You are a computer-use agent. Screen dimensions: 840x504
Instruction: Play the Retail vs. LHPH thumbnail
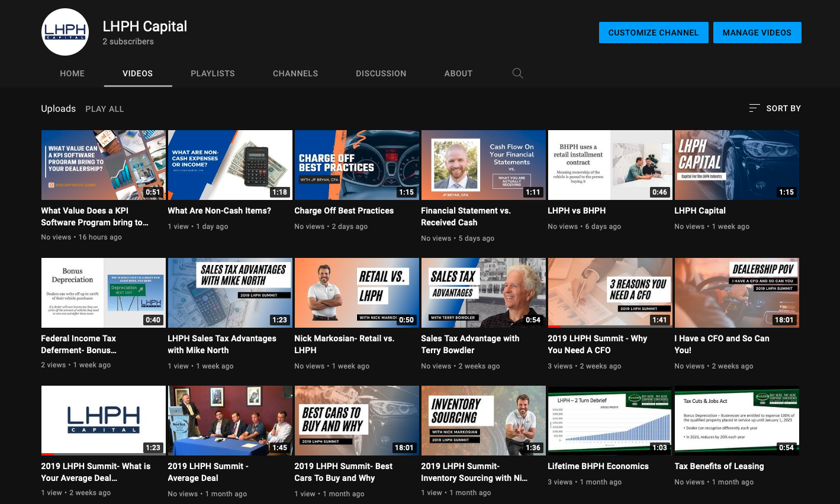point(357,293)
